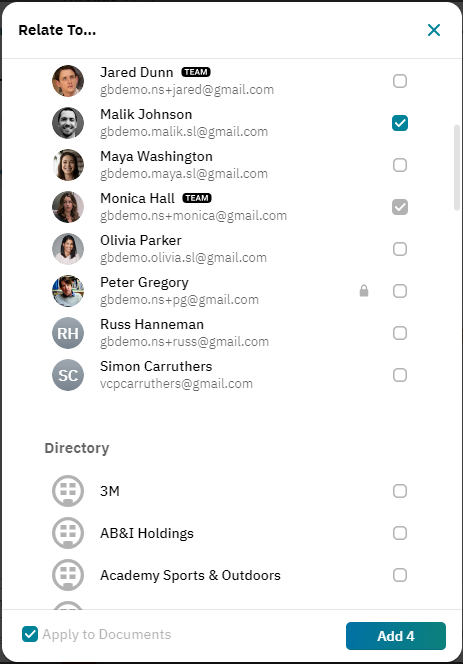Viewport: 463px width, 664px height.
Task: Uncheck the Malik Johnson checkbox
Action: point(400,123)
